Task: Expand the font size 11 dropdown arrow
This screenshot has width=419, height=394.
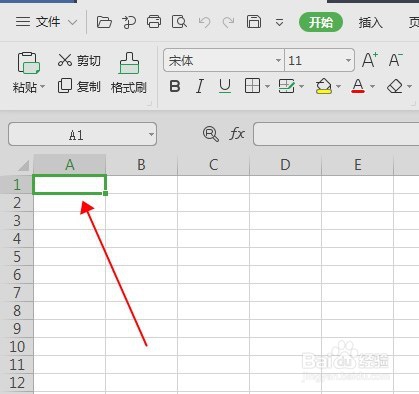Action: [x=348, y=61]
